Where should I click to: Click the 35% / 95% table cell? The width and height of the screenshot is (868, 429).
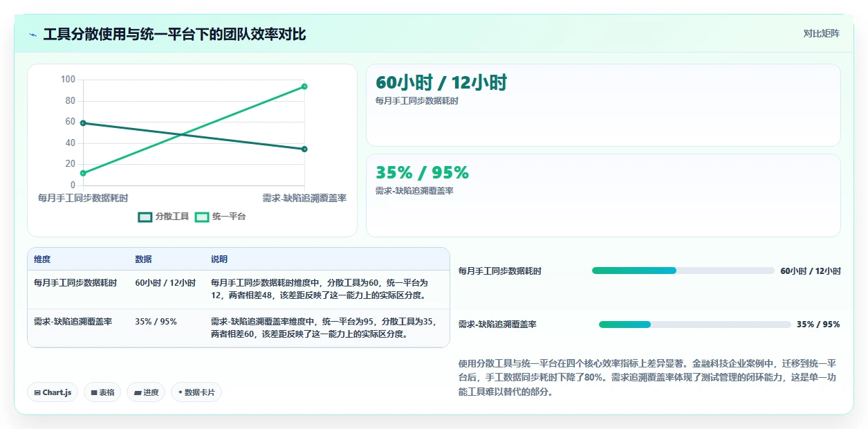[156, 322]
